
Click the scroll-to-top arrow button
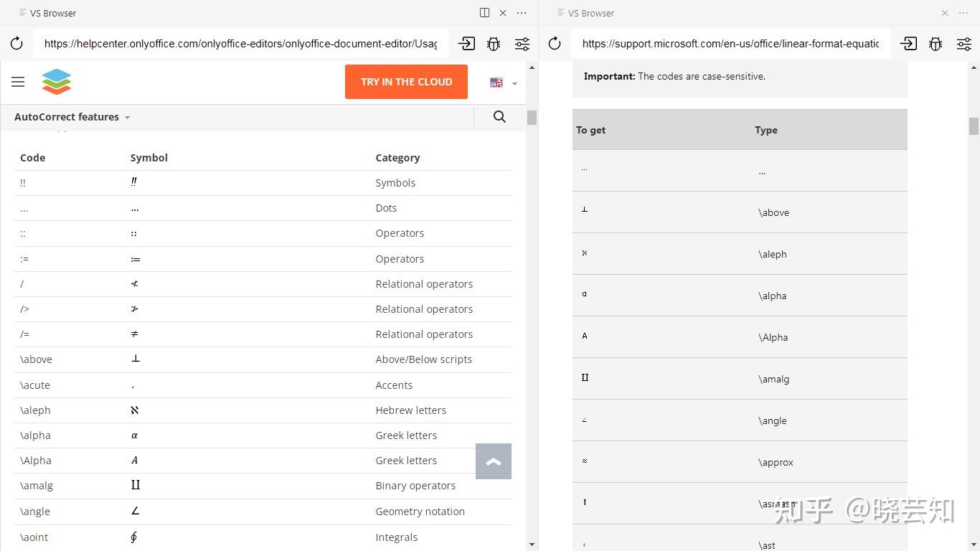494,461
